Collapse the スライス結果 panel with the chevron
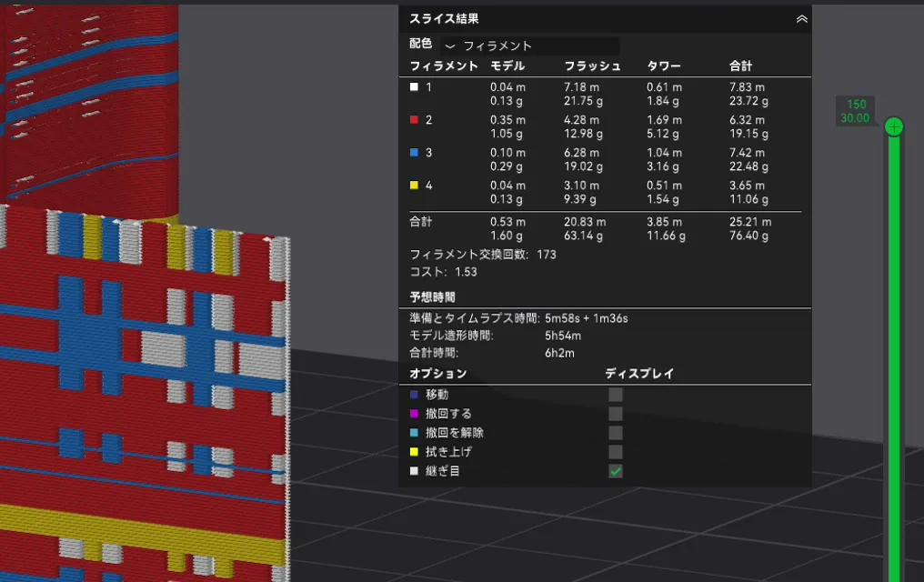This screenshot has height=582, width=924. (801, 19)
